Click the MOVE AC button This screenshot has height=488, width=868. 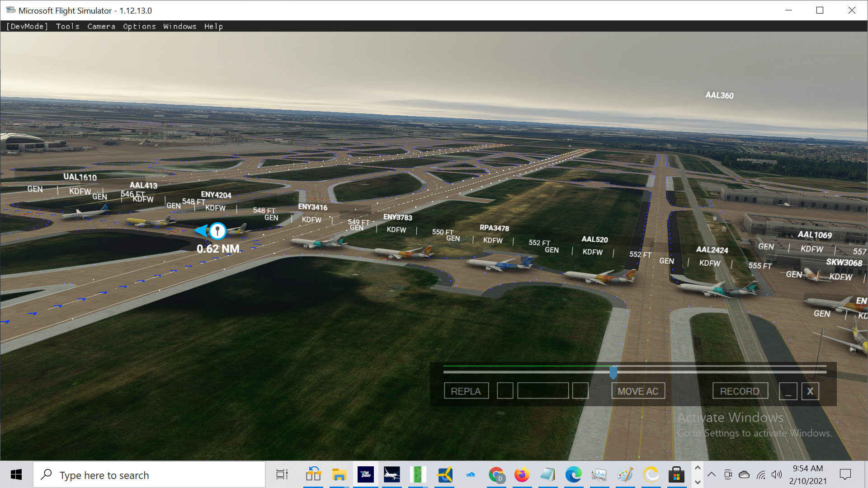pyautogui.click(x=638, y=391)
